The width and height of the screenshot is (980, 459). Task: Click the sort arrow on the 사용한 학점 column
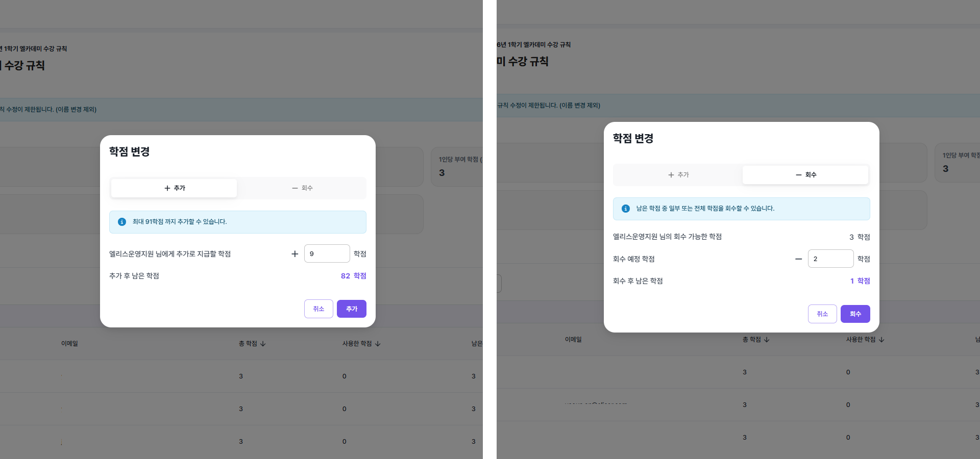point(378,344)
